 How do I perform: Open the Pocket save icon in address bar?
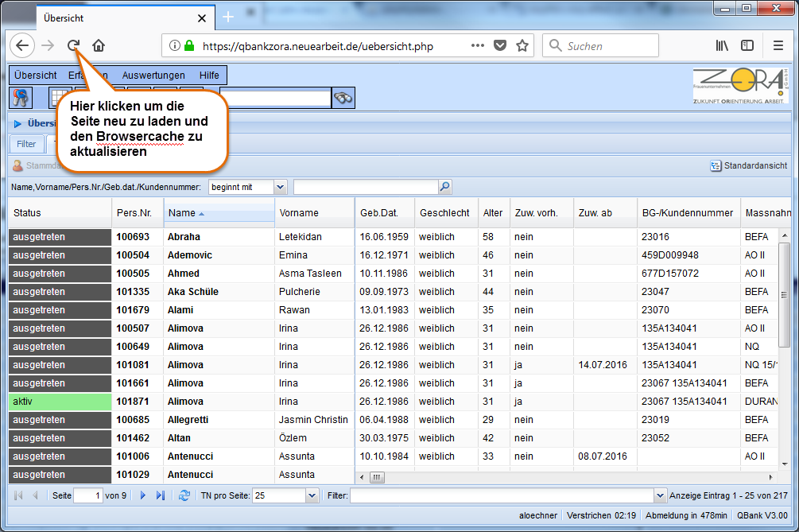pyautogui.click(x=500, y=46)
